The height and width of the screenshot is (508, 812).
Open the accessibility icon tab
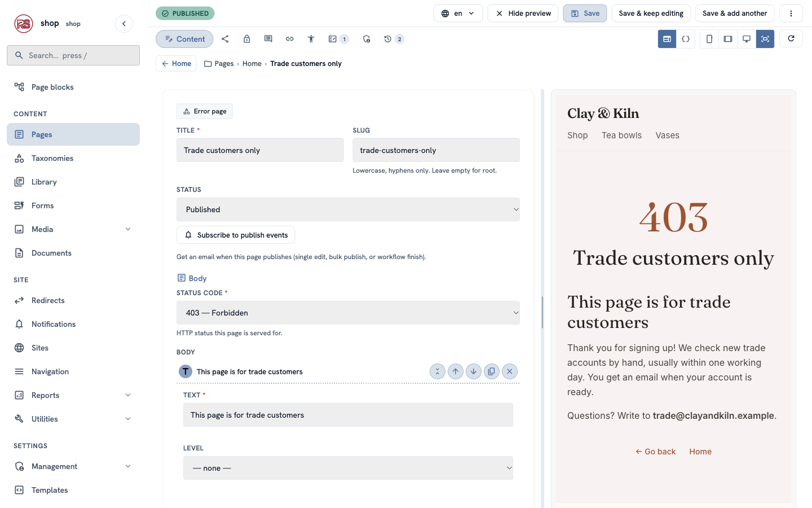point(311,39)
